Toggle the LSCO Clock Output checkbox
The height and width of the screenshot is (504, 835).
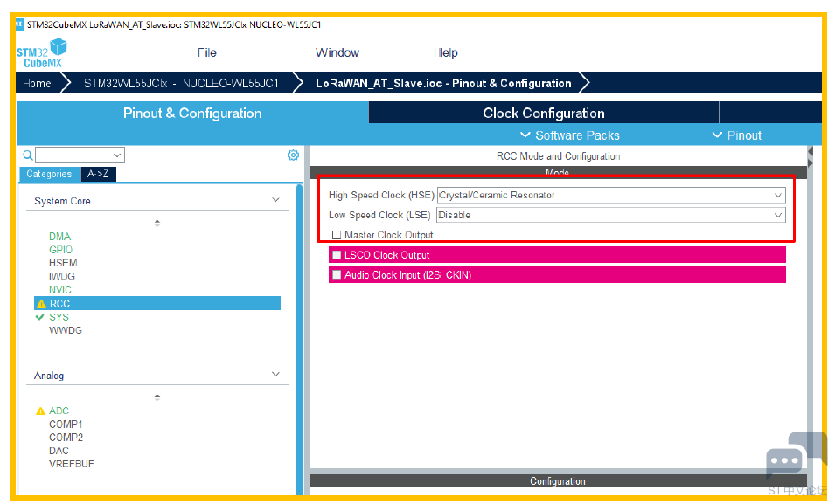click(337, 255)
